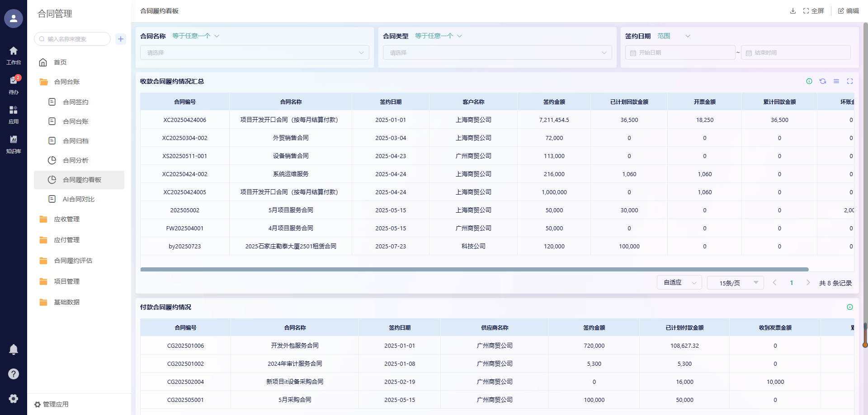Click the download icon in top bar

[793, 11]
